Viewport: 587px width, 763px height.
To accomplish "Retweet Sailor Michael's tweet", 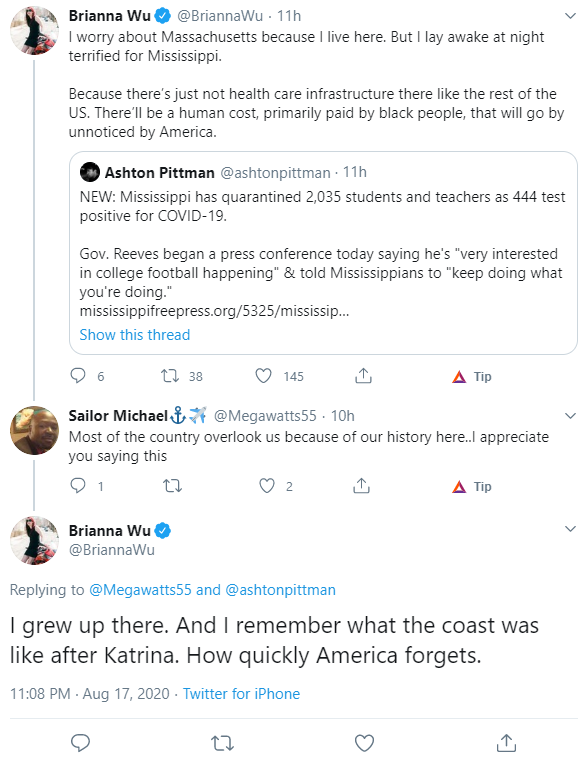I will click(172, 486).
